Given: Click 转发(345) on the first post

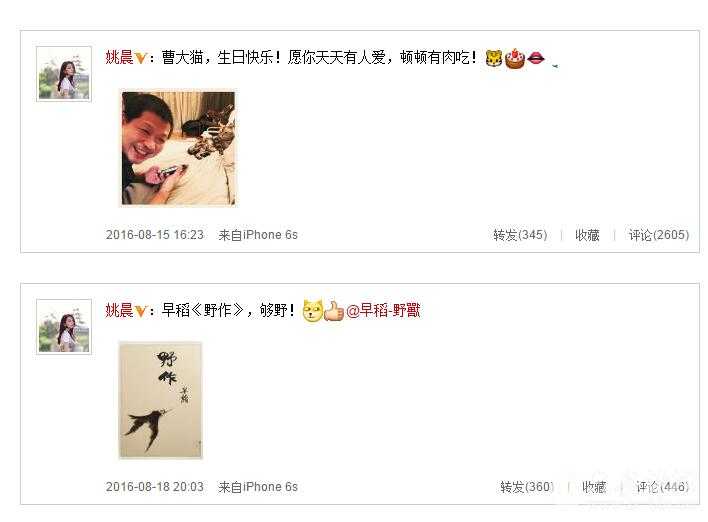Looking at the screenshot, I should [x=520, y=235].
